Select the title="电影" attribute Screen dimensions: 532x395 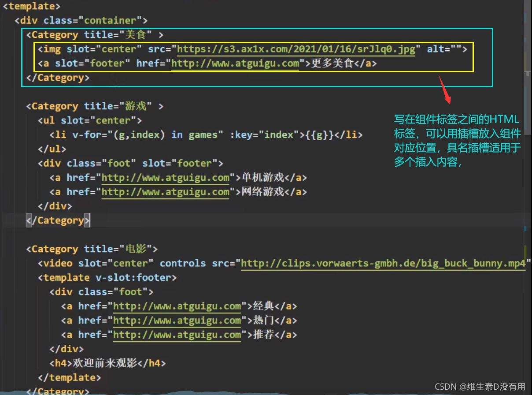click(x=118, y=249)
